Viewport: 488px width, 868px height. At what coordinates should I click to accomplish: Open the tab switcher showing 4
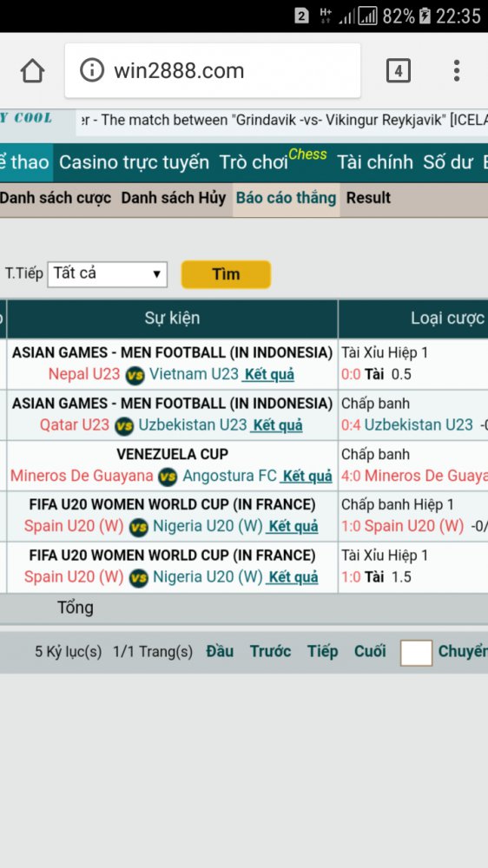pos(398,70)
